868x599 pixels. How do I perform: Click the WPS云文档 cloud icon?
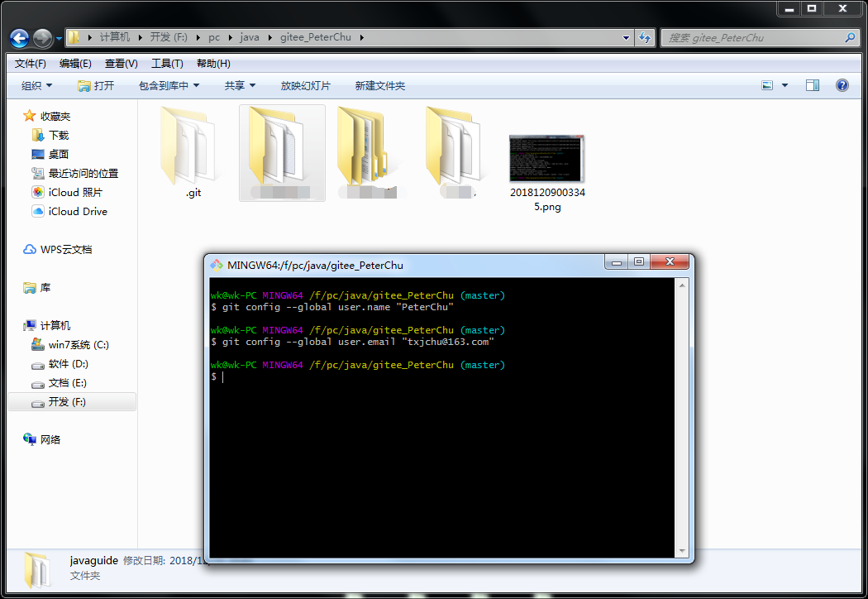[x=30, y=249]
